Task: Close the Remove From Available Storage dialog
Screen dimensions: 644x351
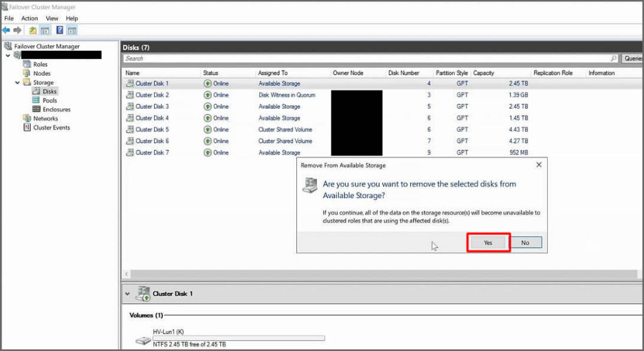Action: (539, 165)
